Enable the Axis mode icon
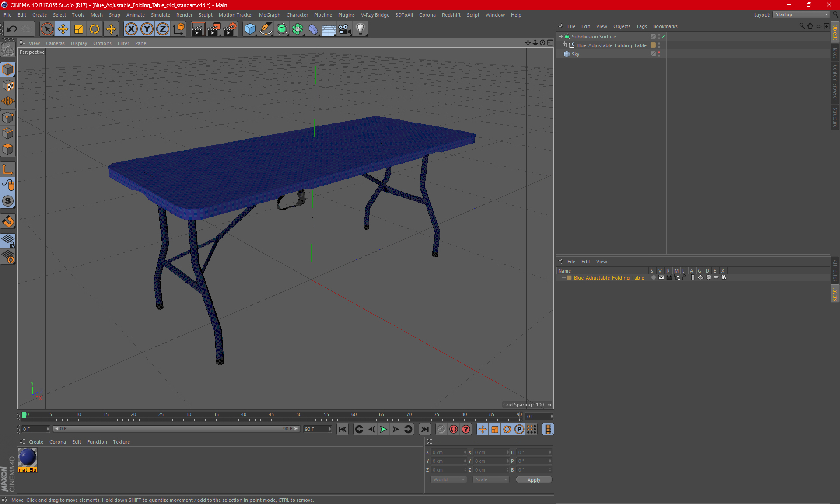The height and width of the screenshot is (504, 840). 8,169
